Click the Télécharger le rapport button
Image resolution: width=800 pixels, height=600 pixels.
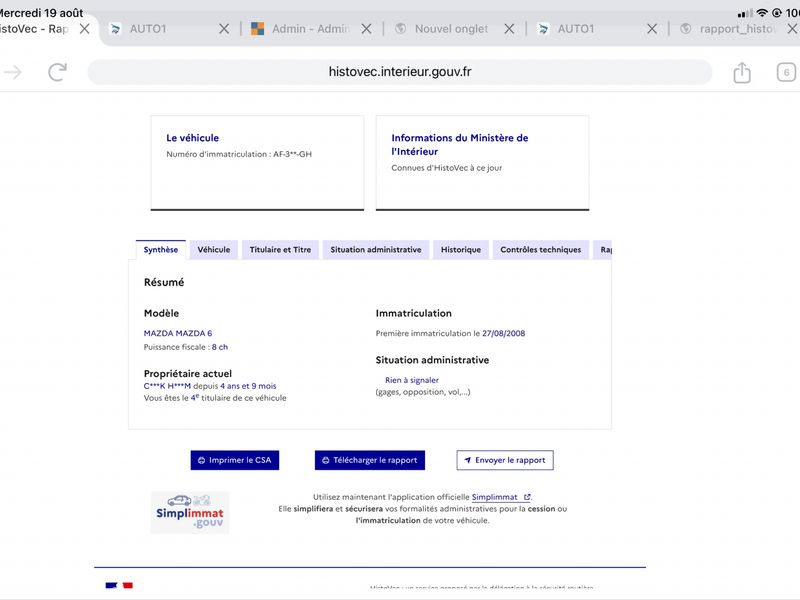pos(370,460)
